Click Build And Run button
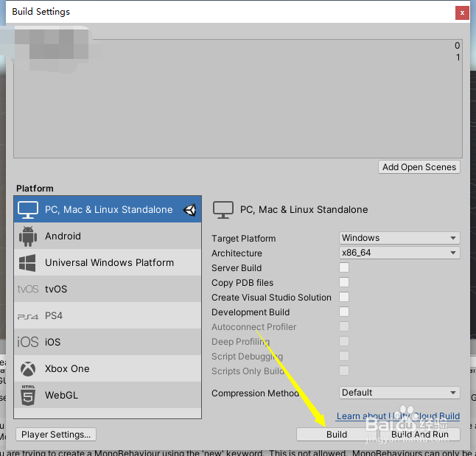 419,435
